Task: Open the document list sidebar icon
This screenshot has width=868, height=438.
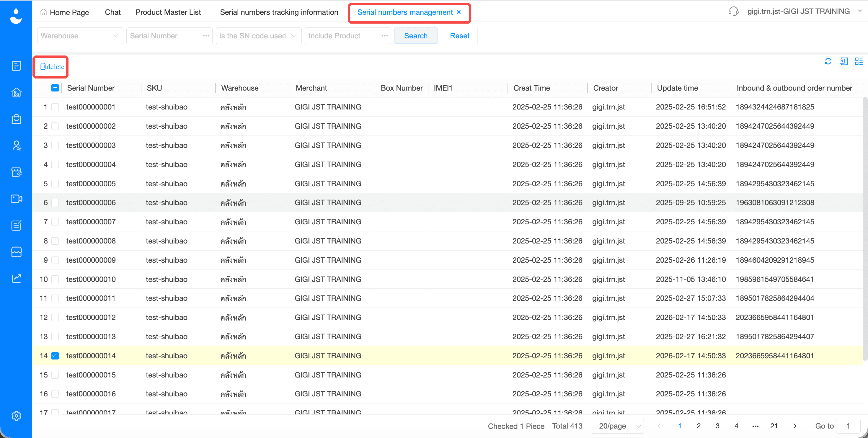Action: pyautogui.click(x=16, y=66)
